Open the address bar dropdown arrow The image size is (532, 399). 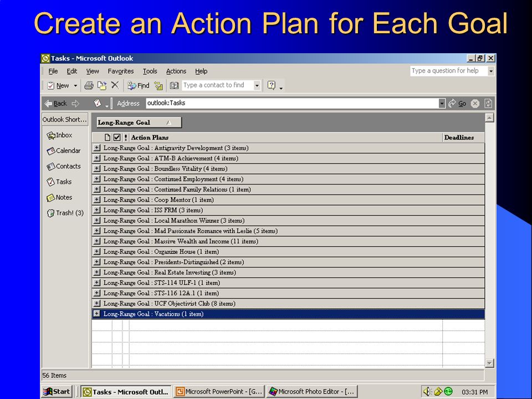pos(442,104)
